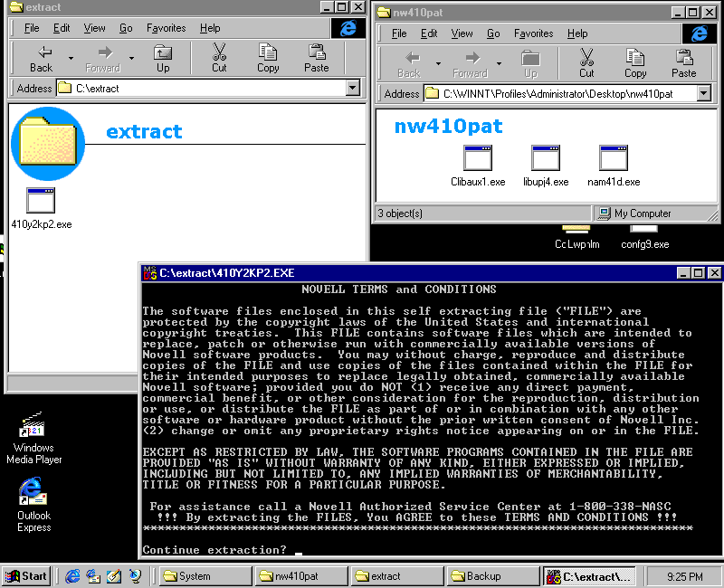This screenshot has height=588, width=724.
Task: Switch to nw410pat taskbar button
Action: click(x=301, y=576)
